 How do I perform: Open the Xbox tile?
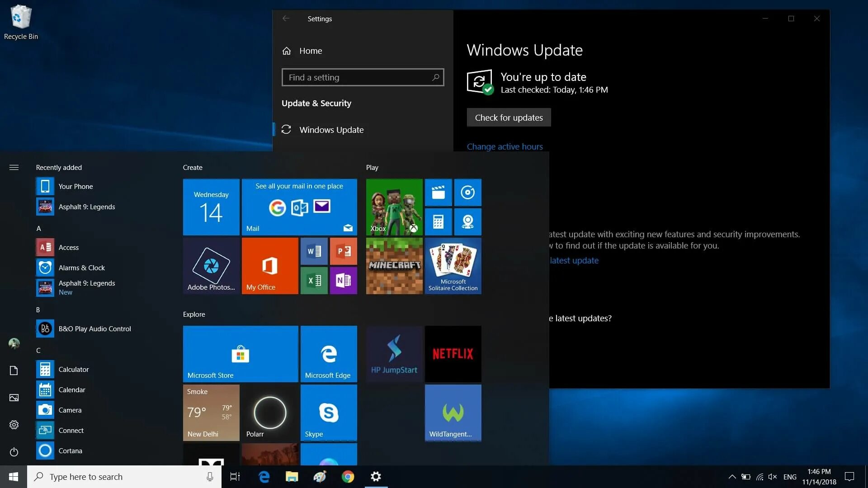tap(394, 207)
